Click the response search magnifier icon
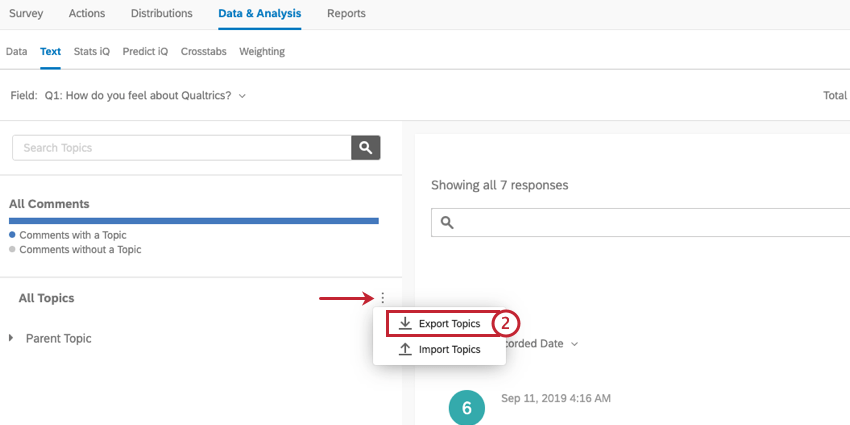 [x=447, y=223]
